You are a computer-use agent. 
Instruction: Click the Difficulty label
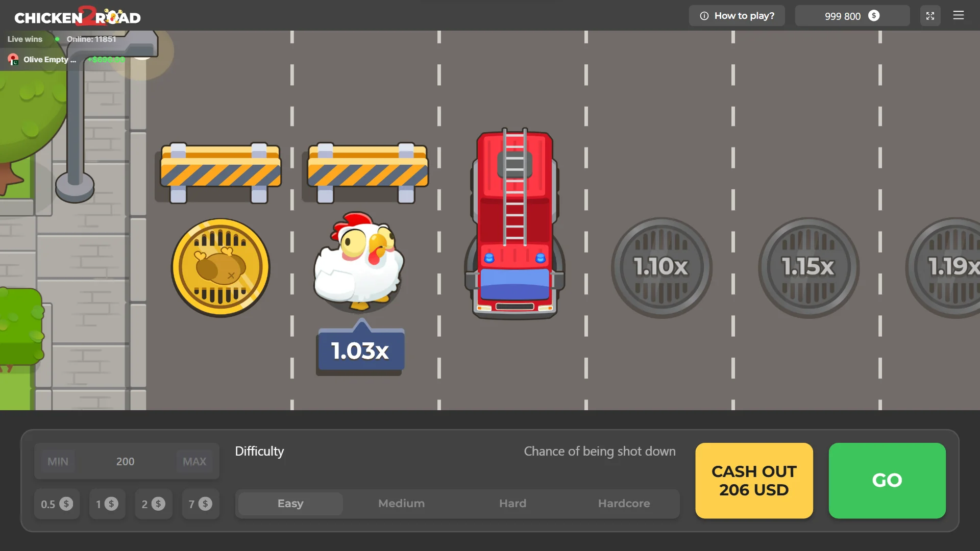point(259,452)
